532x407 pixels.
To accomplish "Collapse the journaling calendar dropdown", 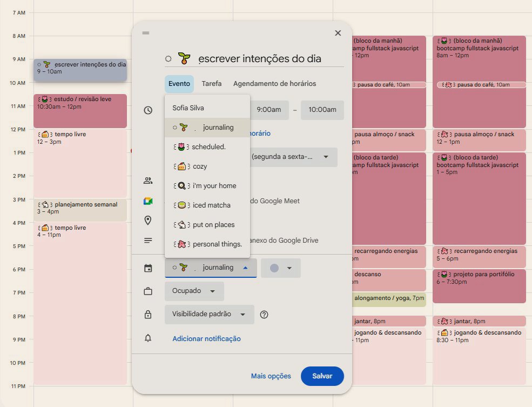I will click(211, 268).
